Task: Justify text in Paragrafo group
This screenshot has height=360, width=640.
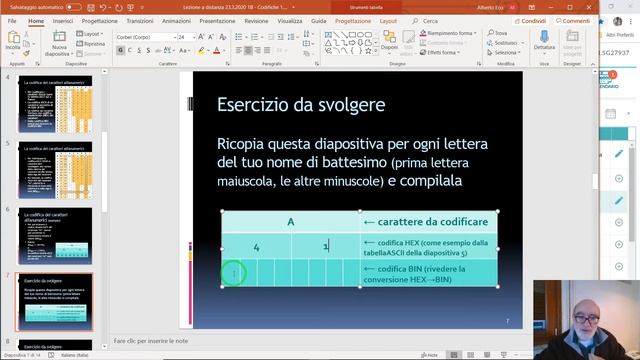Action: pyautogui.click(x=267, y=51)
